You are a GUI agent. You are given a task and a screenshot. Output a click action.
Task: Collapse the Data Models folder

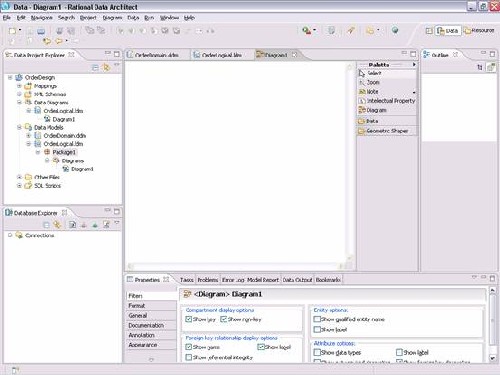pyautogui.click(x=19, y=127)
